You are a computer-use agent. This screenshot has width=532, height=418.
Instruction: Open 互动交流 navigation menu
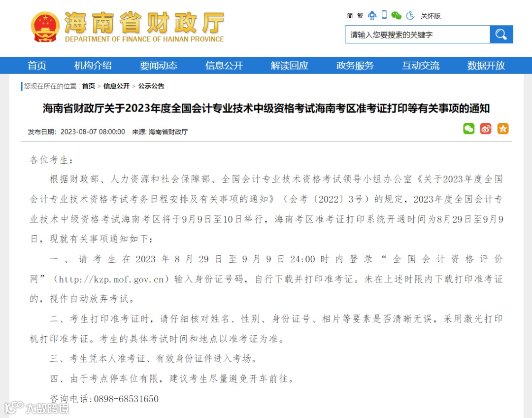(x=421, y=65)
